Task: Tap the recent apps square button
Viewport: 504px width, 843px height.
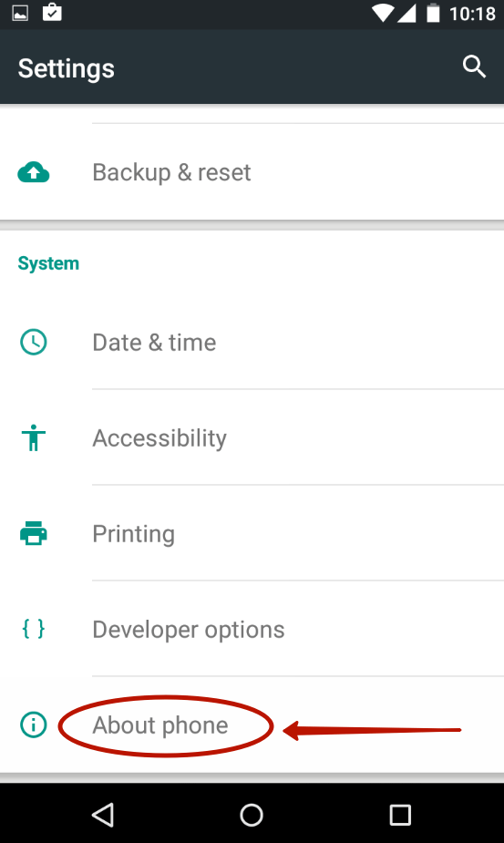Action: [400, 815]
